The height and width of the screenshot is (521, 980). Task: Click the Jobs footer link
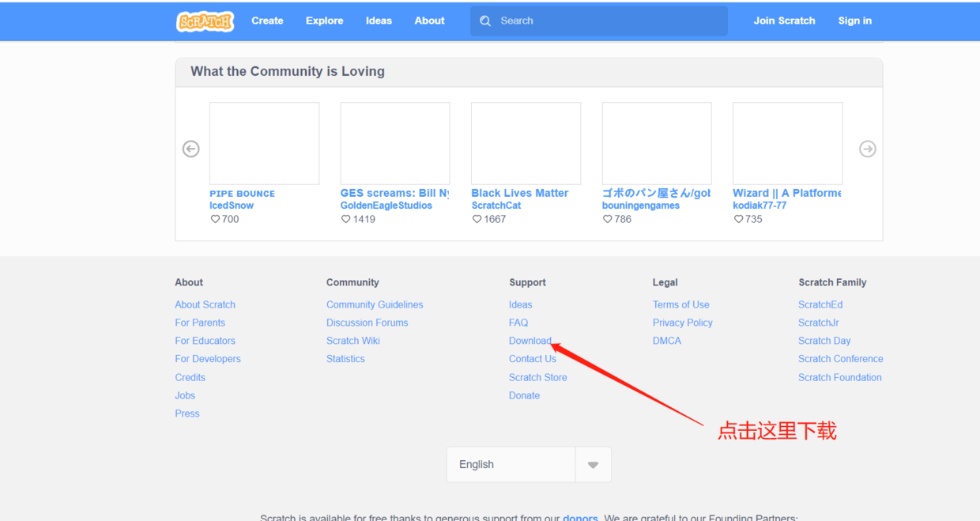point(185,395)
